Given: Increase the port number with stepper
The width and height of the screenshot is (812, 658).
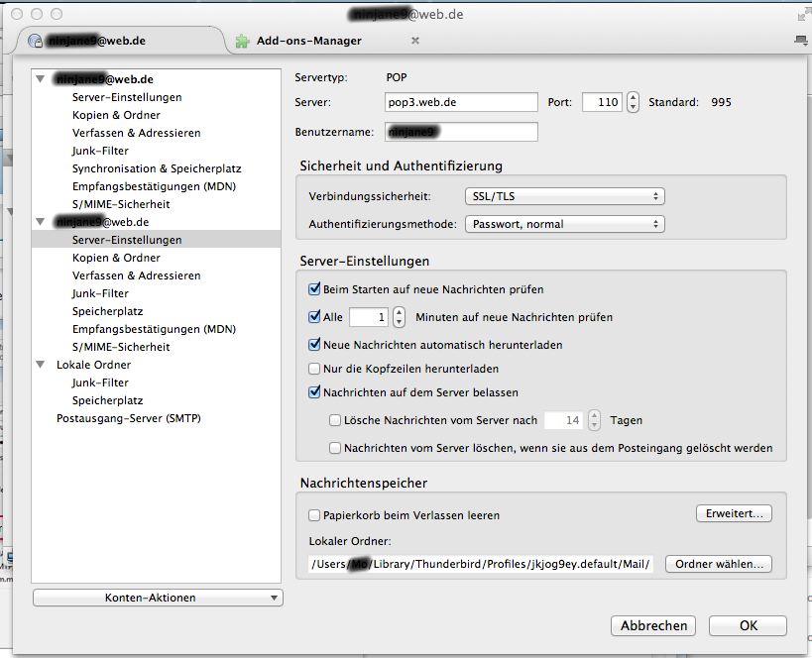Looking at the screenshot, I should 633,97.
